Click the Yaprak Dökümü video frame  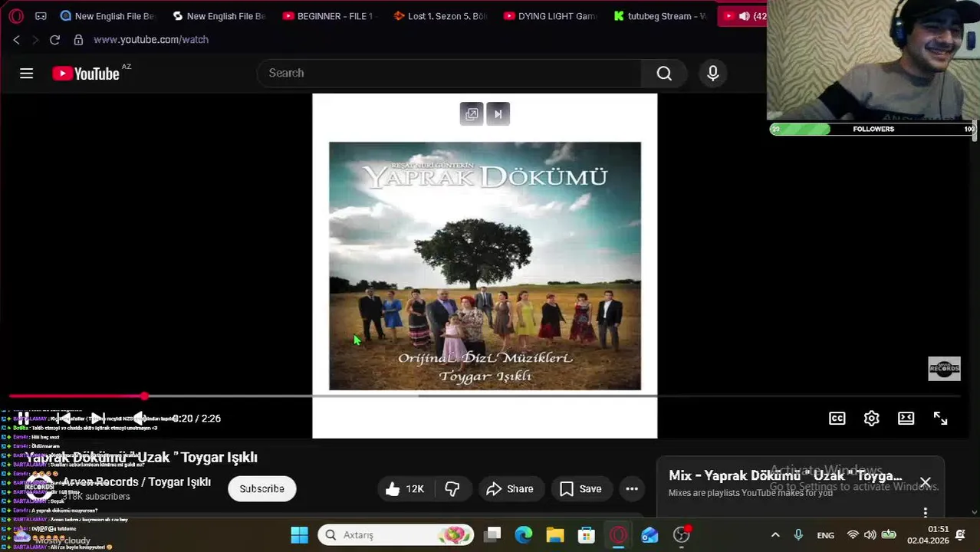(x=485, y=266)
